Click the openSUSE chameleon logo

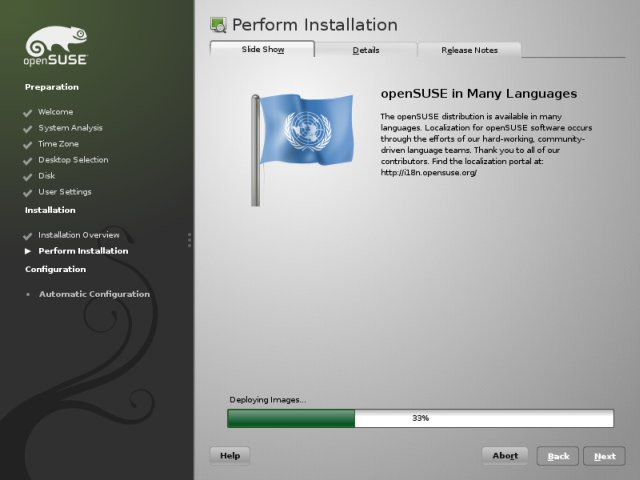tap(56, 46)
